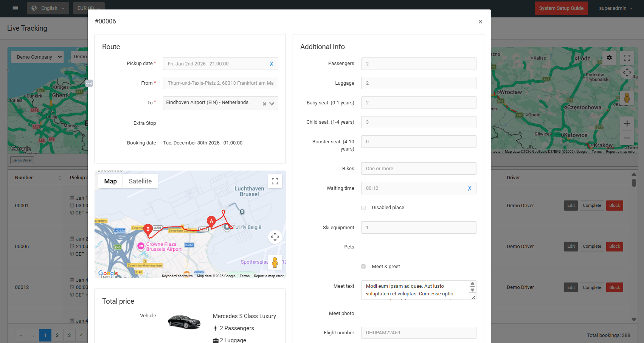Remove the selected Eindhoven Airport destination
Viewport: 644px width, 343px height.
[264, 104]
